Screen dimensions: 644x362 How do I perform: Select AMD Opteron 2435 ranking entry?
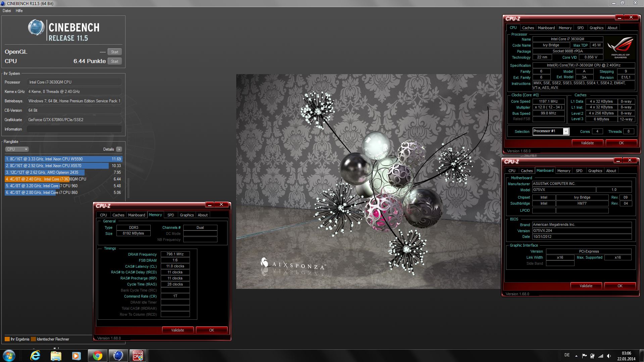pyautogui.click(x=63, y=172)
